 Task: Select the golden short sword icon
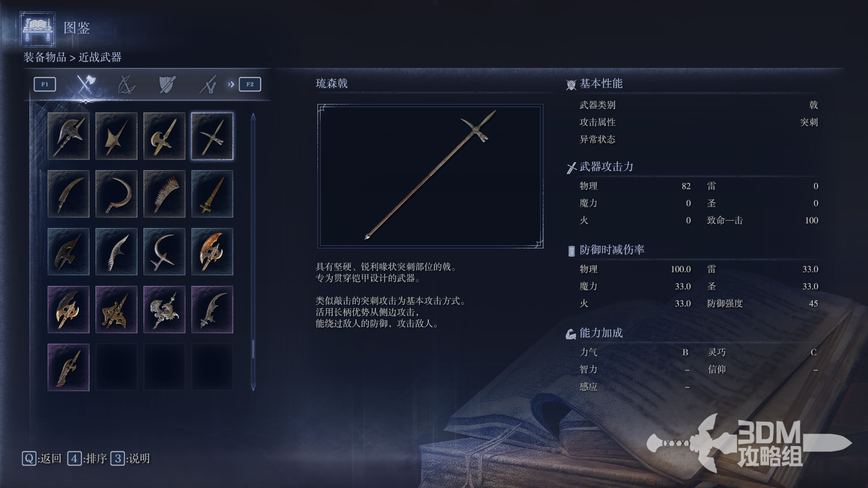tap(212, 194)
